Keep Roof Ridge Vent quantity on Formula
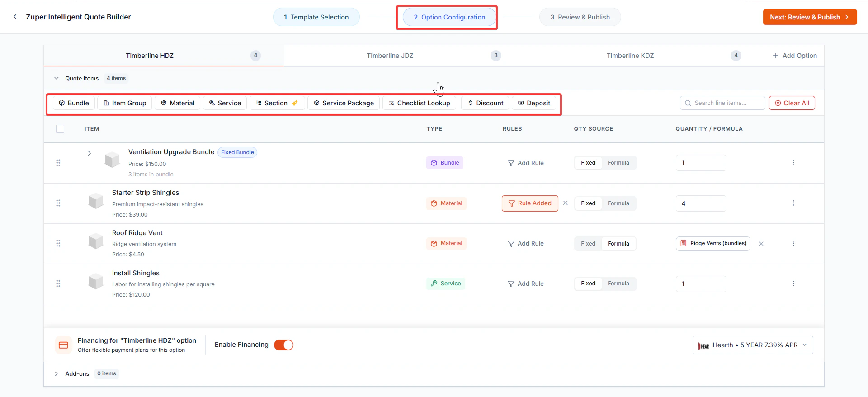 pos(618,244)
